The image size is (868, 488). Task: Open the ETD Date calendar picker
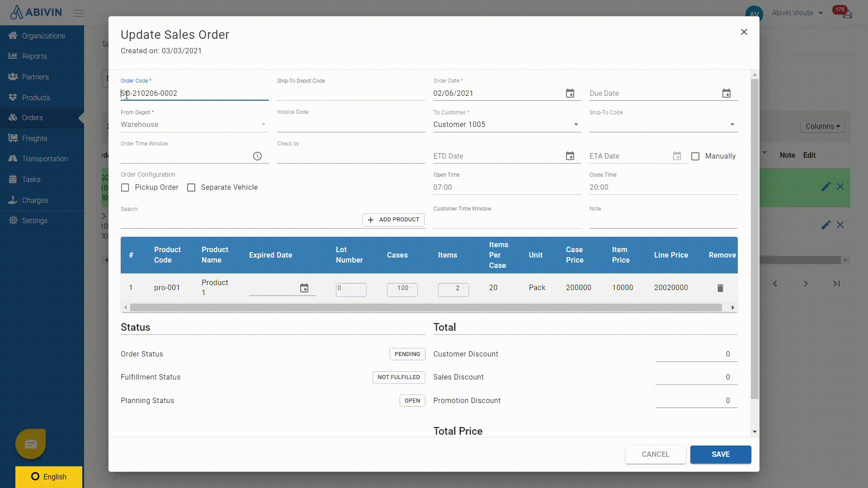tap(570, 156)
